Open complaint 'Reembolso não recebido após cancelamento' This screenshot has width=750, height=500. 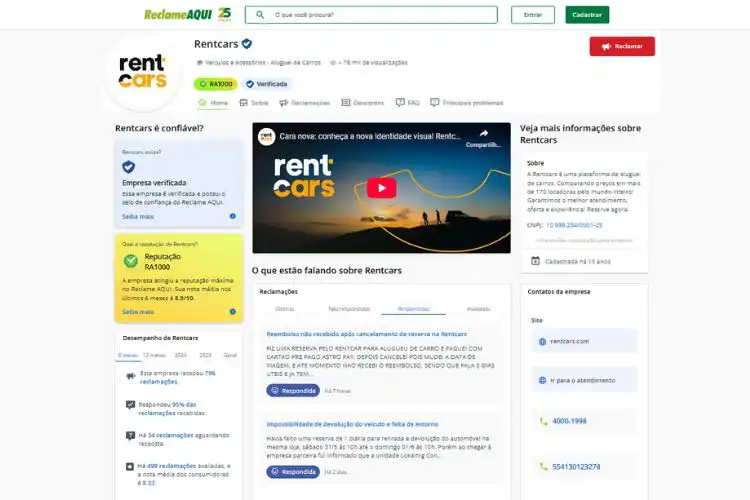(366, 334)
